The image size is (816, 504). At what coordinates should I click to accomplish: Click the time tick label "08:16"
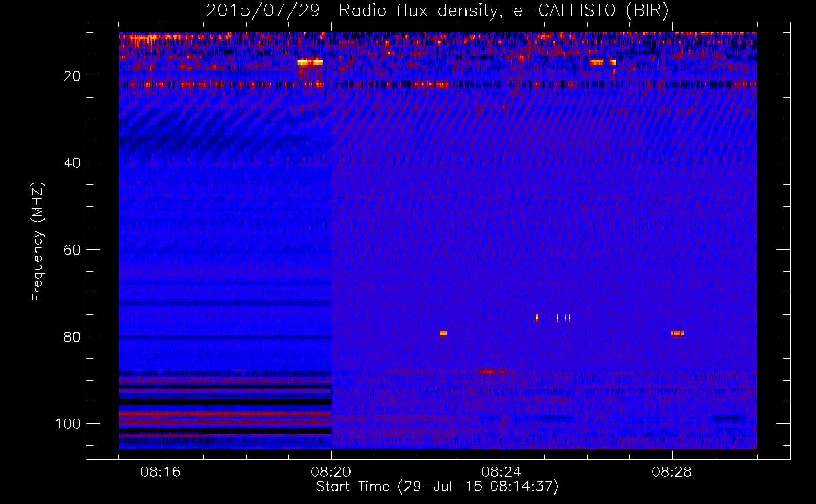pos(160,472)
